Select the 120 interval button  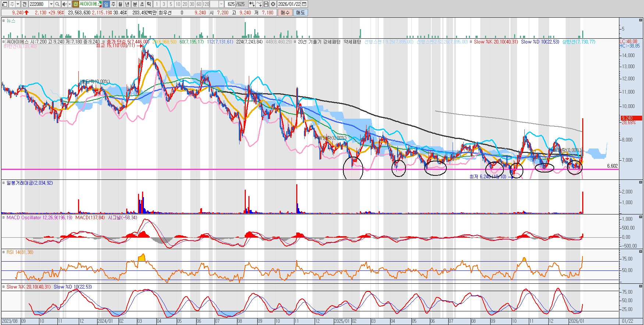coord(206,4)
